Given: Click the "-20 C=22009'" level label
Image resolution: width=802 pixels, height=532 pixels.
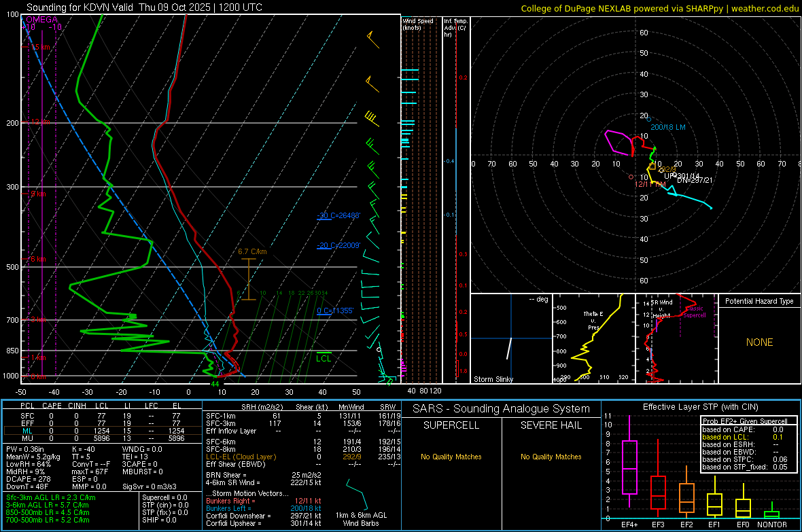Looking at the screenshot, I should pos(338,245).
